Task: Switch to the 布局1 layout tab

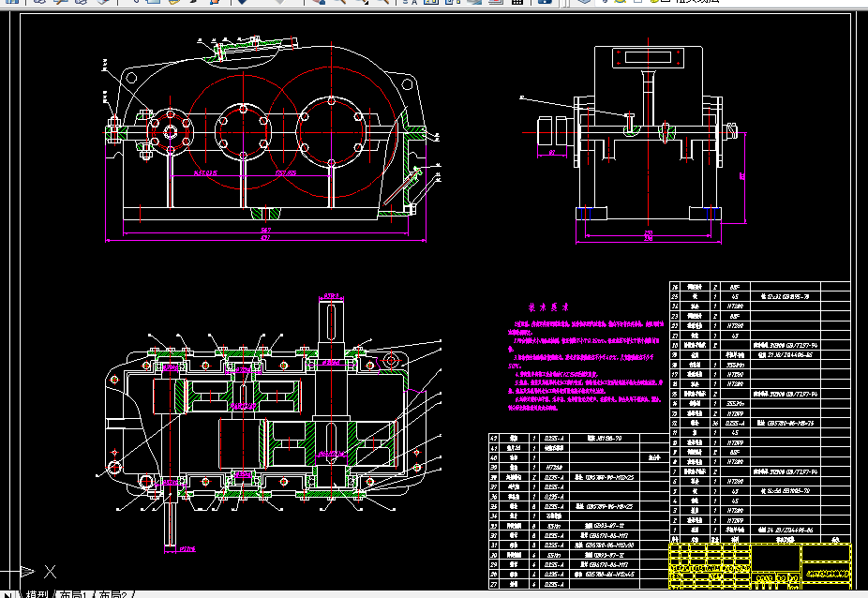Action: 71,593
